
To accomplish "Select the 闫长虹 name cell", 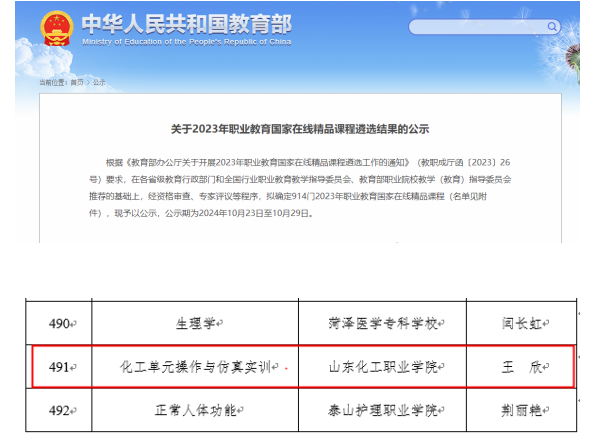I will click(523, 323).
